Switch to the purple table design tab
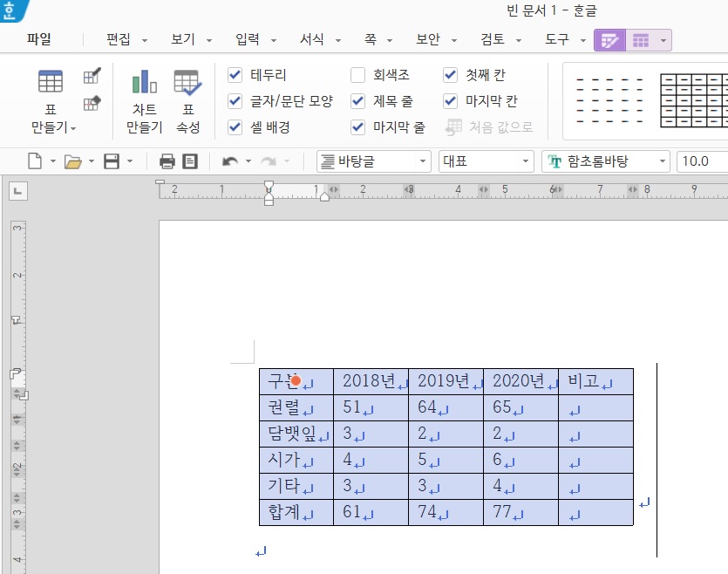 (x=609, y=40)
